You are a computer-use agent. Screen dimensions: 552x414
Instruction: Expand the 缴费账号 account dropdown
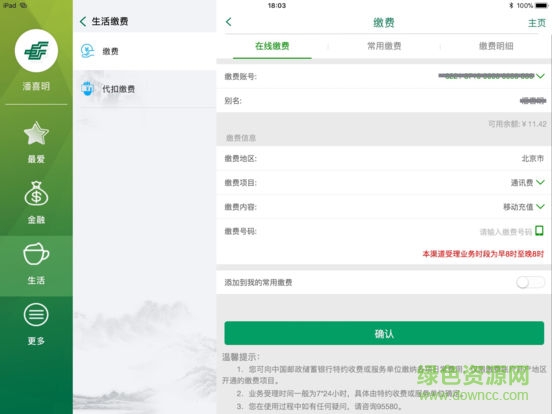[x=540, y=76]
